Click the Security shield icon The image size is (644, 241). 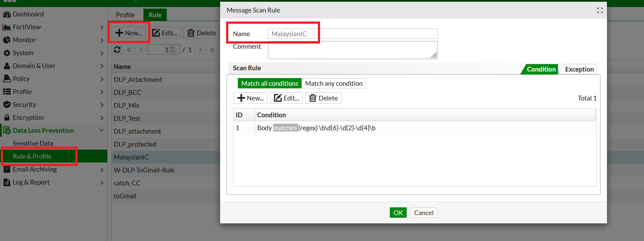click(6, 105)
